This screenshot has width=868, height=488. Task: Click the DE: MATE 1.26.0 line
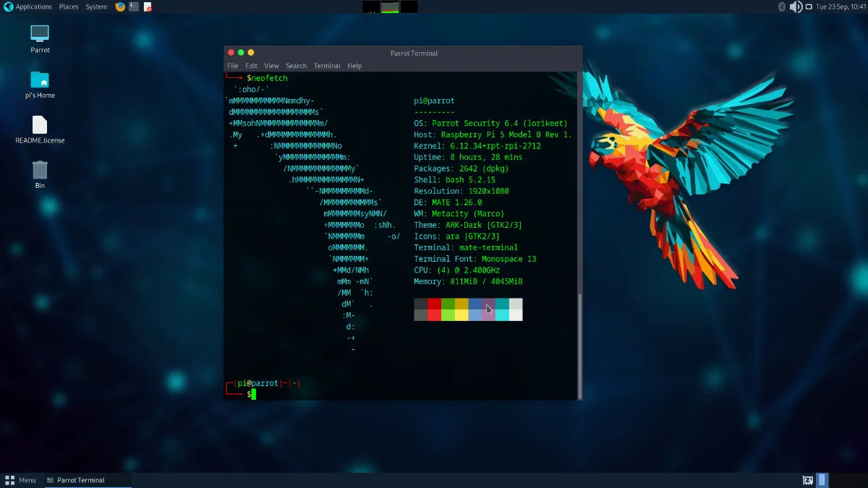pos(448,202)
